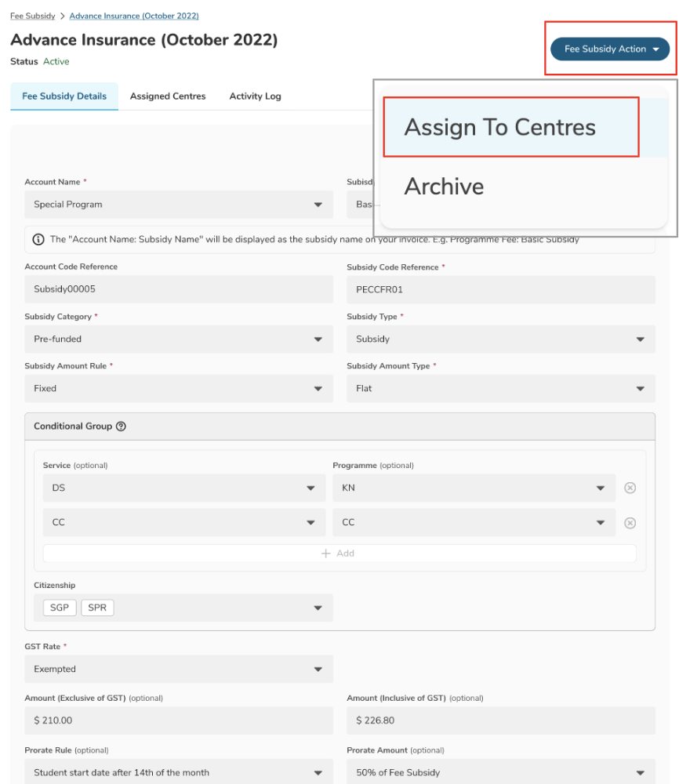
Task: Expand the Account Name dropdown
Action: click(x=179, y=205)
